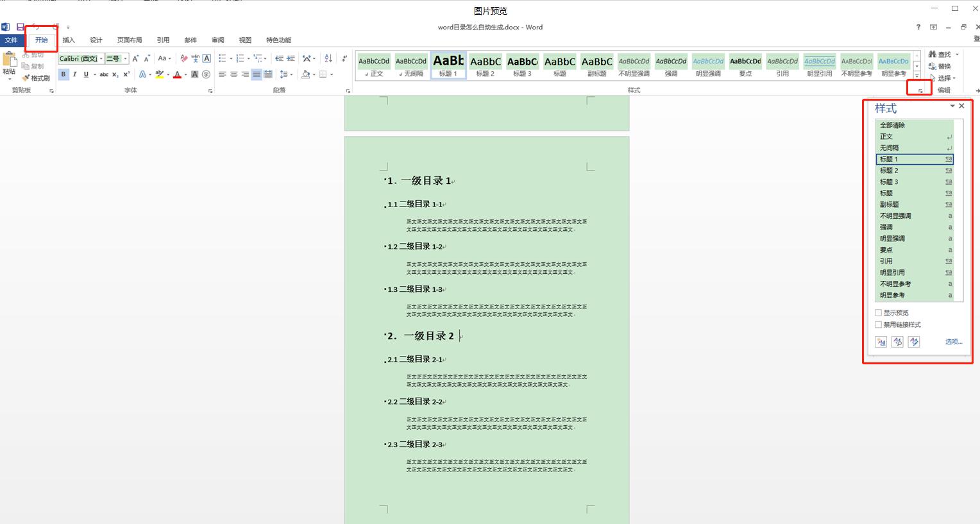Viewport: 980px width, 524px height.
Task: Select the New Style button in Styles pane
Action: (881, 342)
